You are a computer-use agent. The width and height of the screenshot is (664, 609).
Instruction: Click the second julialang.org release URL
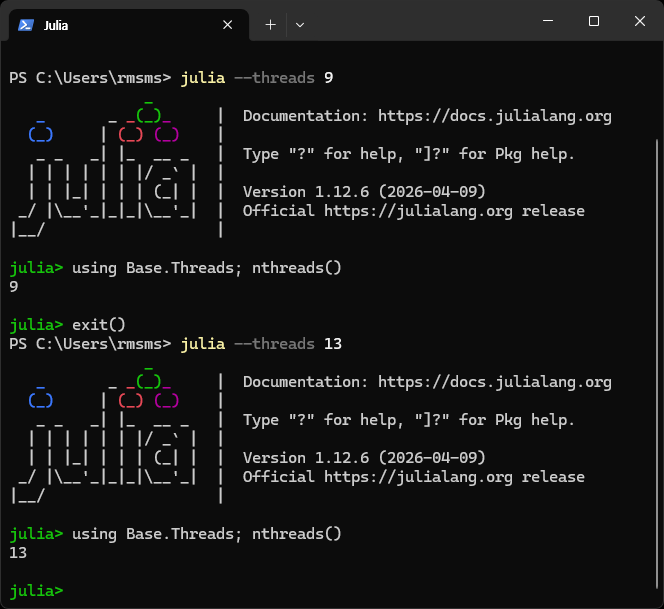coord(418,477)
